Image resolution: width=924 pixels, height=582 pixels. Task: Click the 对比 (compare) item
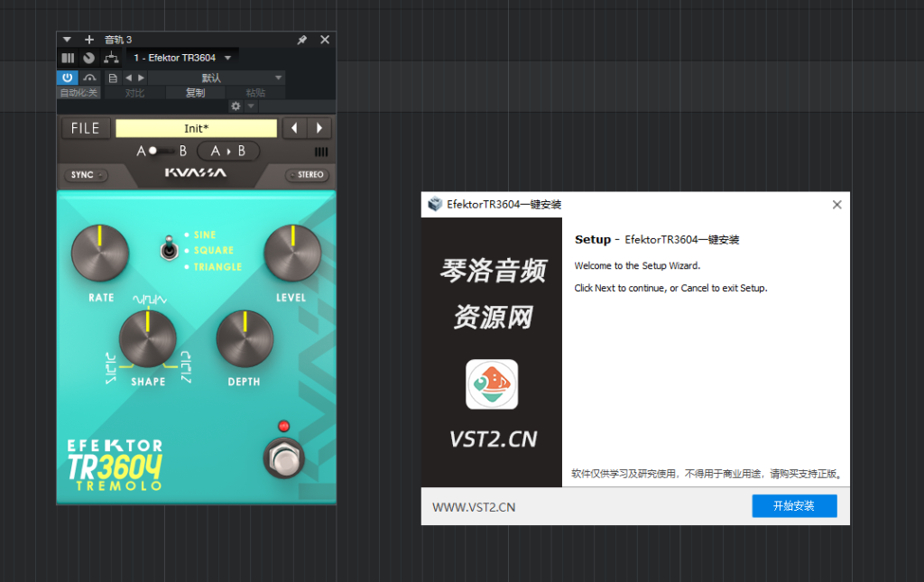135,91
